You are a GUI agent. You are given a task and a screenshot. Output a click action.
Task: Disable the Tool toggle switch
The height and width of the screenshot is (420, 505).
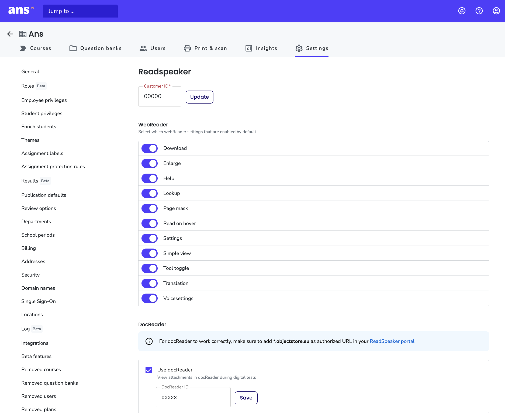(x=150, y=268)
